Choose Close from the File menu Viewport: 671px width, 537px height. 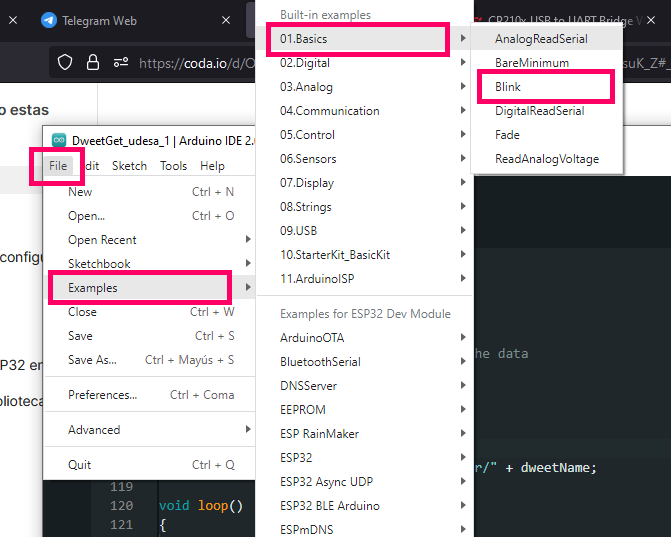point(150,312)
